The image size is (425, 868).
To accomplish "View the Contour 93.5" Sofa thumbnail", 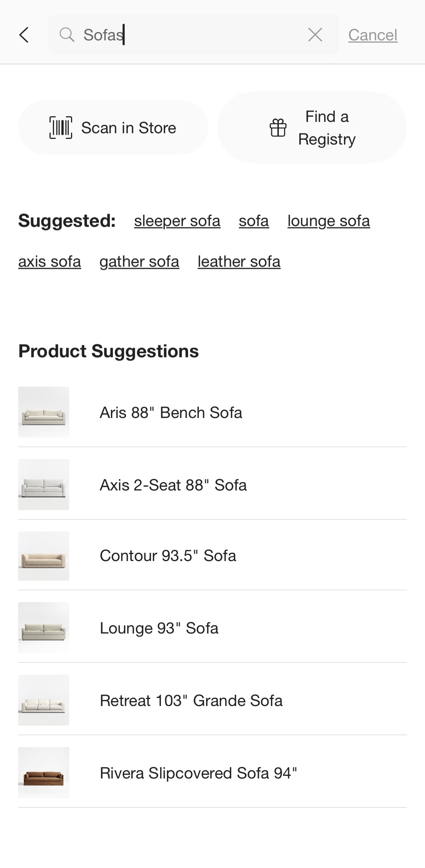I will (44, 556).
